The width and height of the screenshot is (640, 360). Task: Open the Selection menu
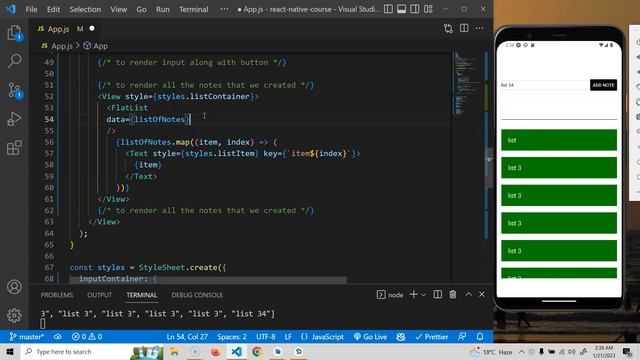pyautogui.click(x=85, y=9)
